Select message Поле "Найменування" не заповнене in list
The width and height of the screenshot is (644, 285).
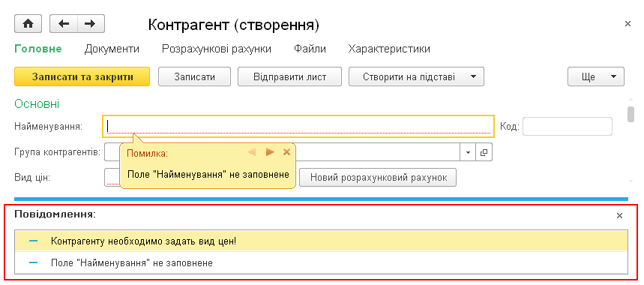point(321,262)
